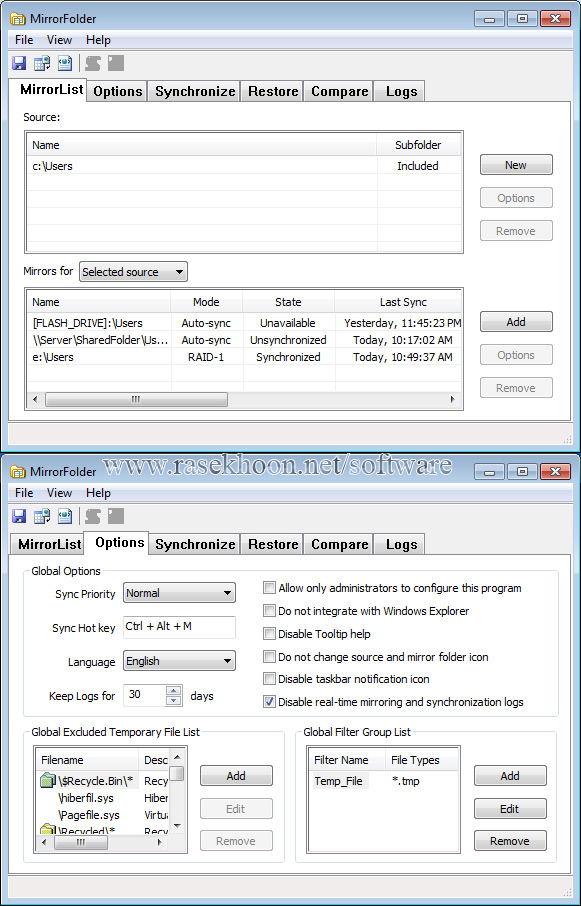Click the gray square stop icon in upper window
Screen dimensions: 581x906
pyautogui.click(x=116, y=63)
